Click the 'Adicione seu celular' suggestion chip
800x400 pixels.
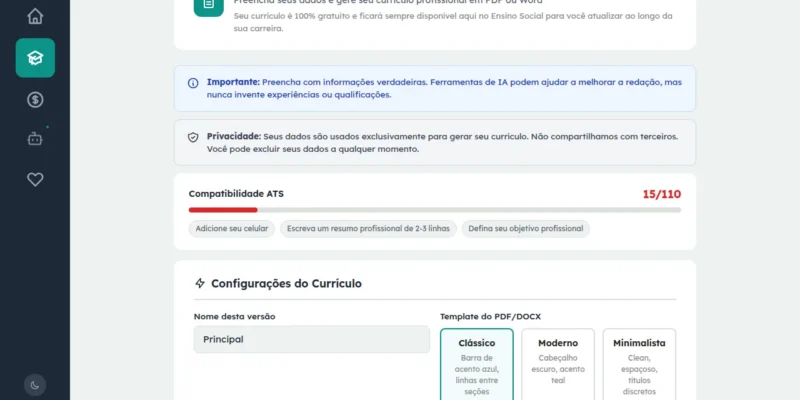pos(232,229)
